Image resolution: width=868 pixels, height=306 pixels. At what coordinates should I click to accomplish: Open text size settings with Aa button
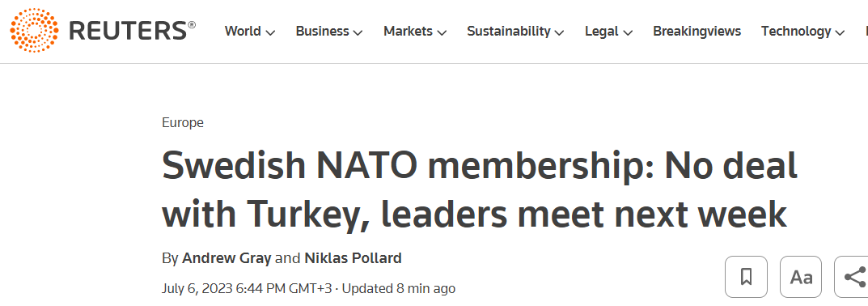[801, 277]
